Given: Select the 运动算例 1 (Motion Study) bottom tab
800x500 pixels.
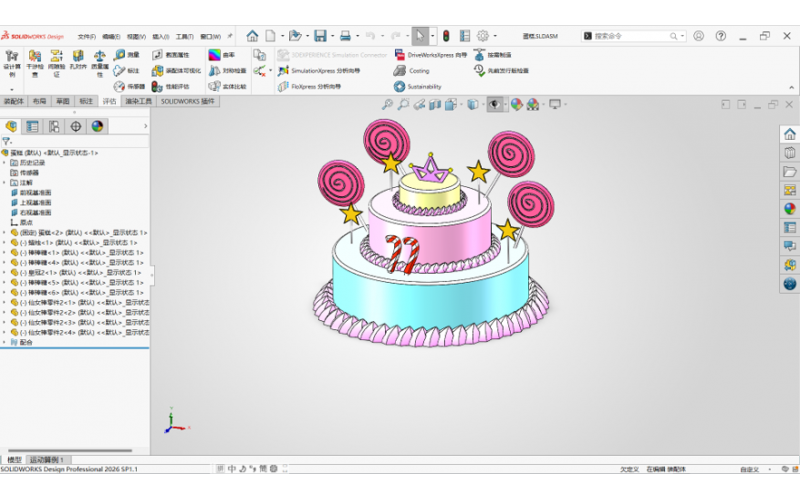Looking at the screenshot, I should point(47,460).
